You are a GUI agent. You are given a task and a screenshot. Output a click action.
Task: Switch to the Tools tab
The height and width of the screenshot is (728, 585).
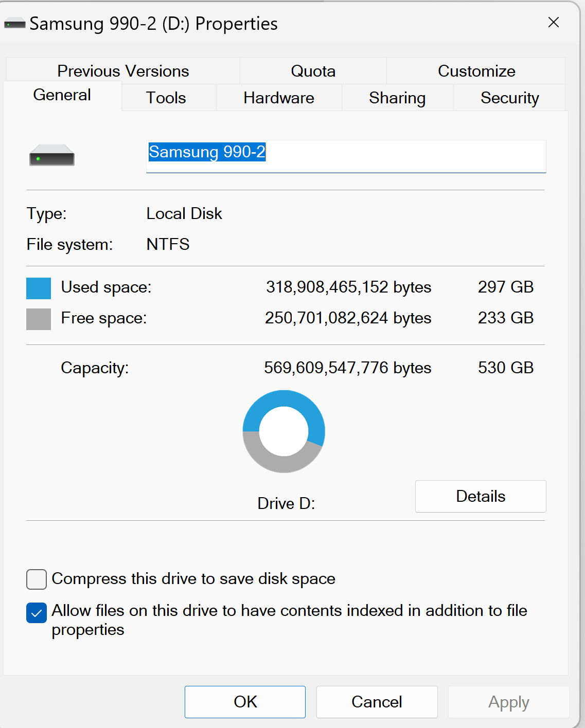pyautogui.click(x=166, y=98)
